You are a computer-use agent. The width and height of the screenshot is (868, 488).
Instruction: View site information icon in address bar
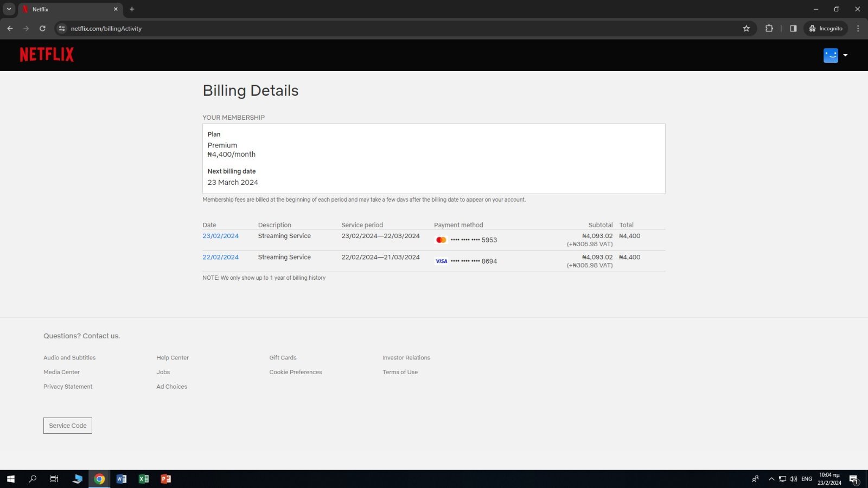[62, 28]
